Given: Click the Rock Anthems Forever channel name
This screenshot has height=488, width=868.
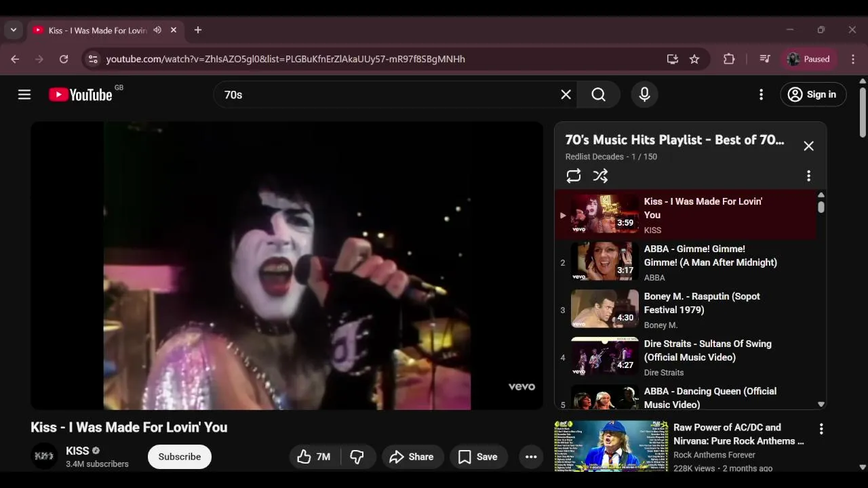Looking at the screenshot, I should click(714, 455).
